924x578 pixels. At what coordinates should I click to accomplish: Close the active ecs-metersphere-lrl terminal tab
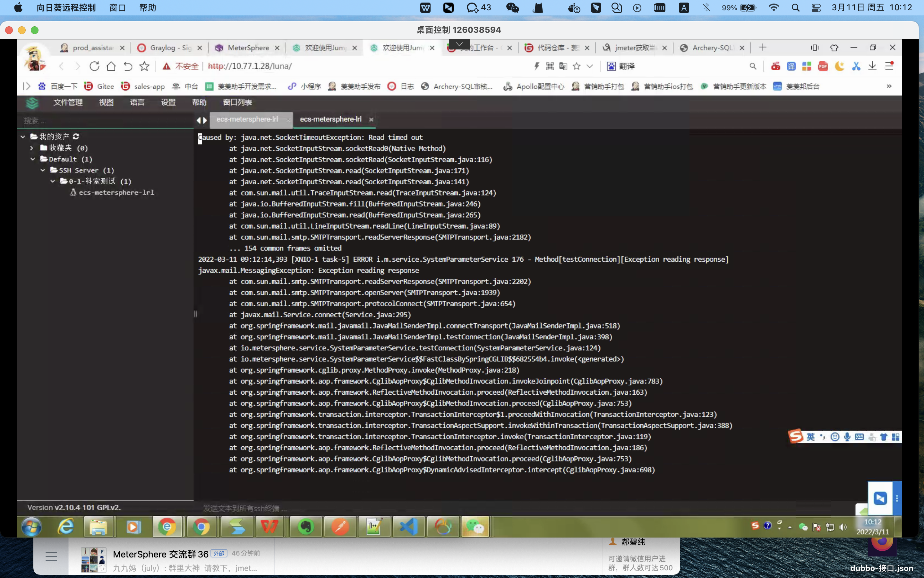pyautogui.click(x=371, y=120)
